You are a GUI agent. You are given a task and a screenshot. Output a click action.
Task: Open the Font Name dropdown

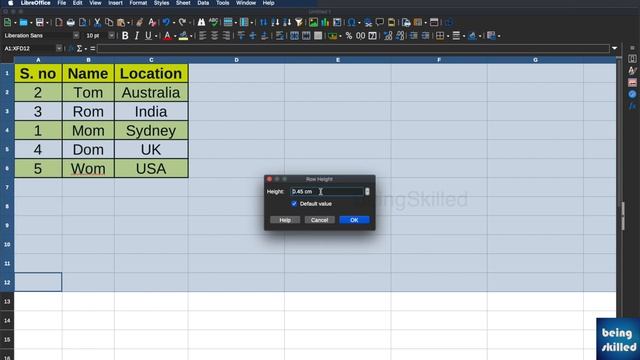pyautogui.click(x=76, y=36)
